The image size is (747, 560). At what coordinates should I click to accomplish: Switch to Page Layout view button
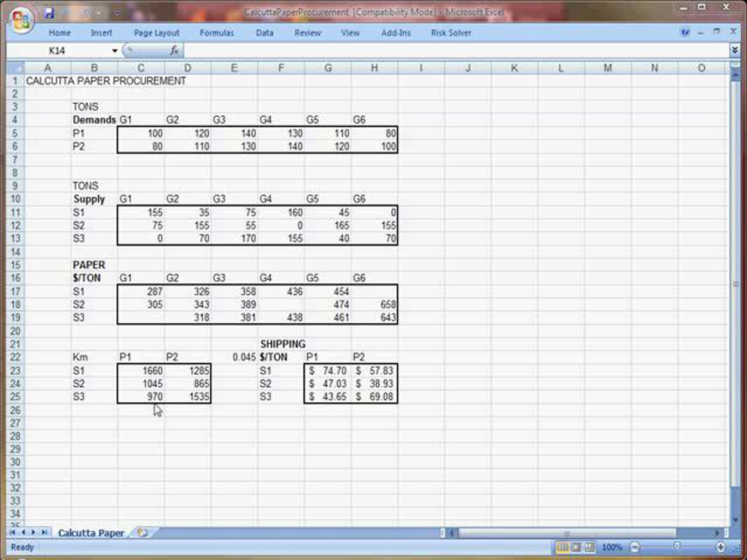(x=576, y=547)
